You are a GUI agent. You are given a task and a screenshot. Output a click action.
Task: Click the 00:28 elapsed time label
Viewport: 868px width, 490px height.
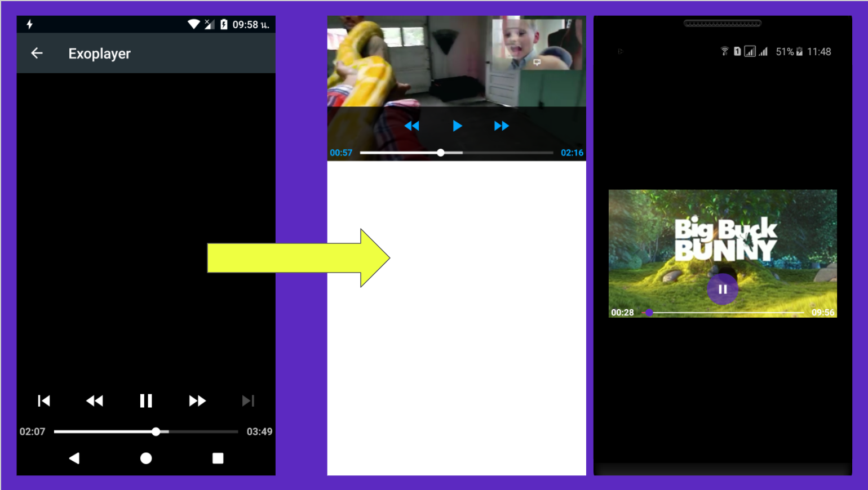[622, 312]
